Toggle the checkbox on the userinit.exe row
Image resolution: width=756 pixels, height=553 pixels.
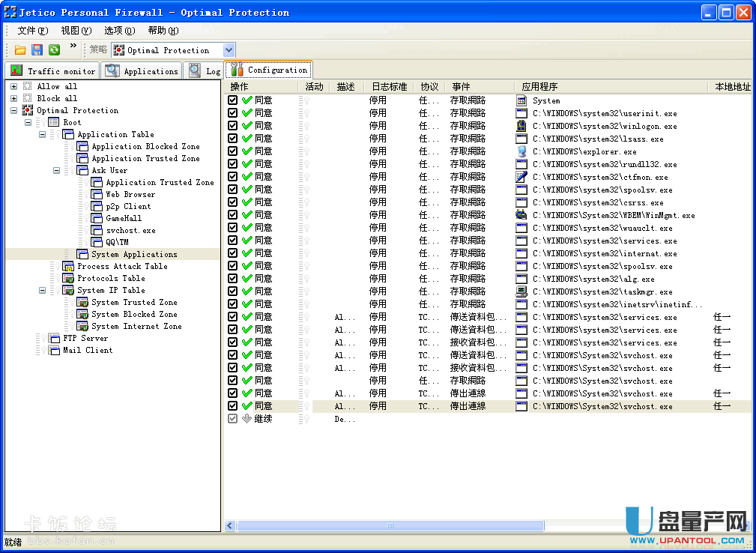click(233, 113)
